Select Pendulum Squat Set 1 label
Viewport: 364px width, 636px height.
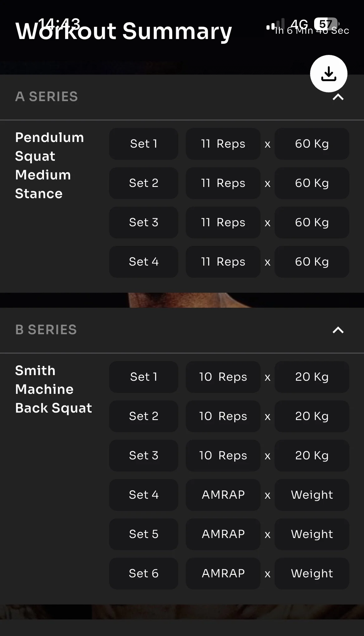tap(144, 144)
